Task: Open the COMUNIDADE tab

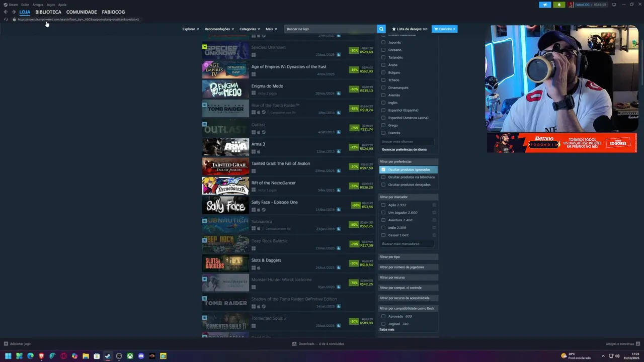Action: coord(82,12)
